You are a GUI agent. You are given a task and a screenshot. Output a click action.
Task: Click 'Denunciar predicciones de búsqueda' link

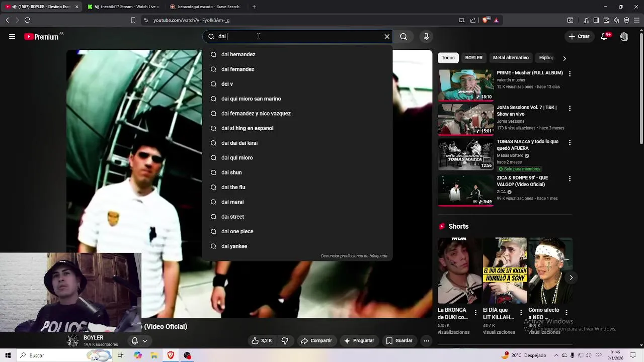(354, 256)
